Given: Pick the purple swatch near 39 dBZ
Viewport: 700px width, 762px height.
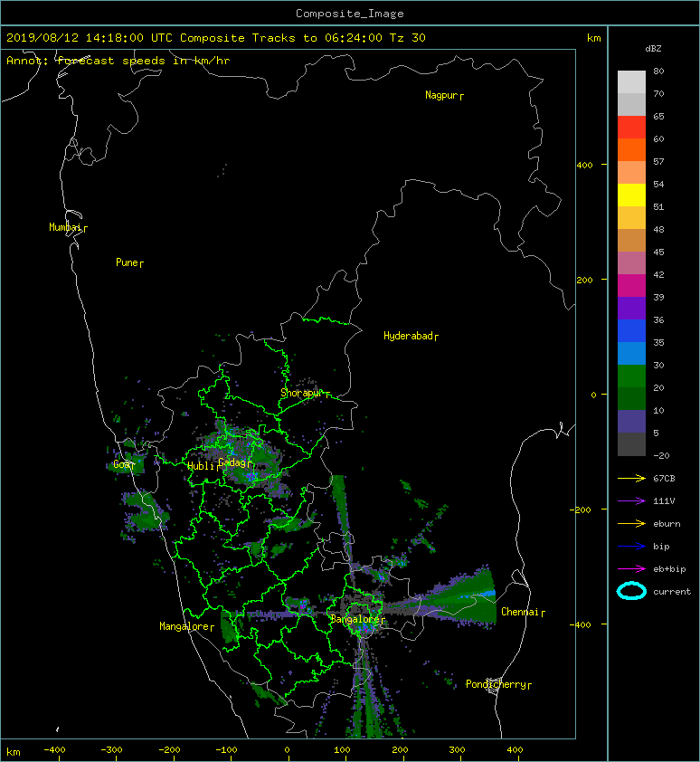Looking at the screenshot, I should [631, 308].
